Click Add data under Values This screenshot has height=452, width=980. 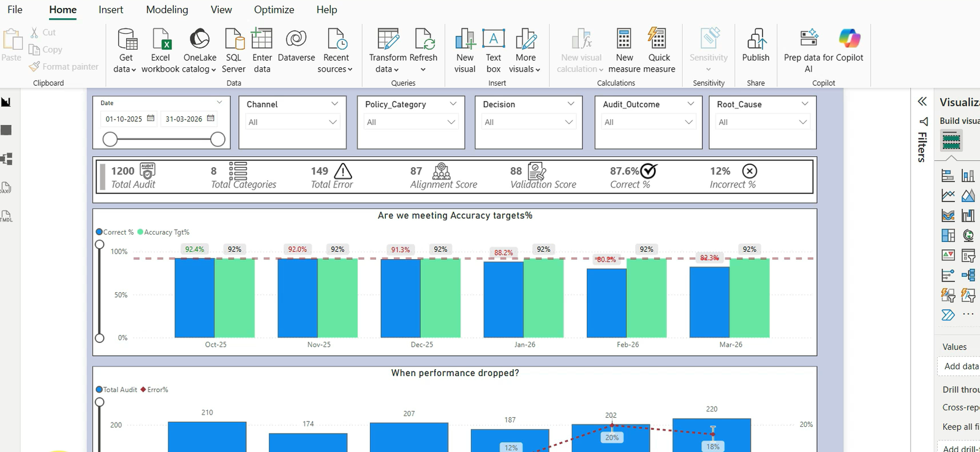tap(960, 366)
